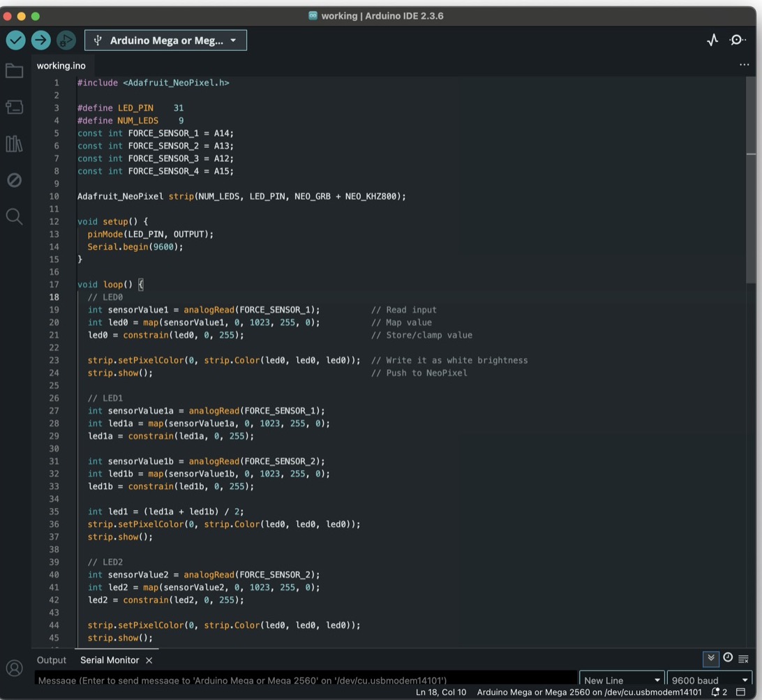Select the working.ino editor tab
The height and width of the screenshot is (700, 762).
(x=61, y=66)
